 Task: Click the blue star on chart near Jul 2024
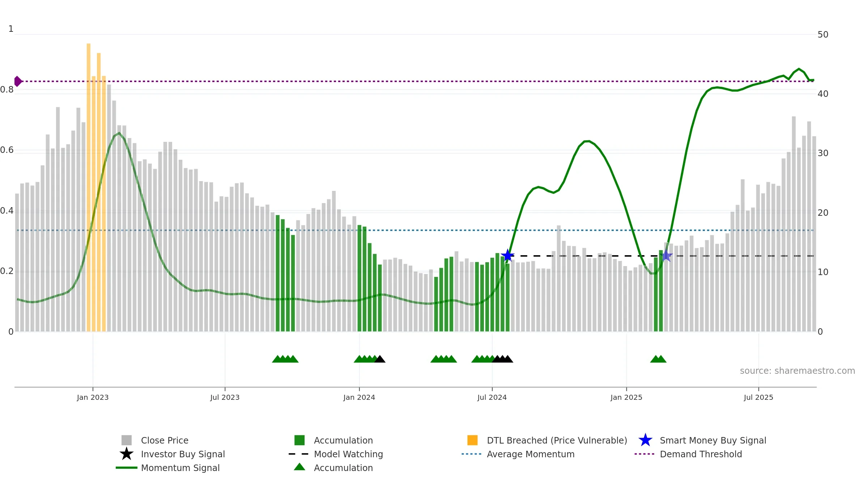click(507, 256)
